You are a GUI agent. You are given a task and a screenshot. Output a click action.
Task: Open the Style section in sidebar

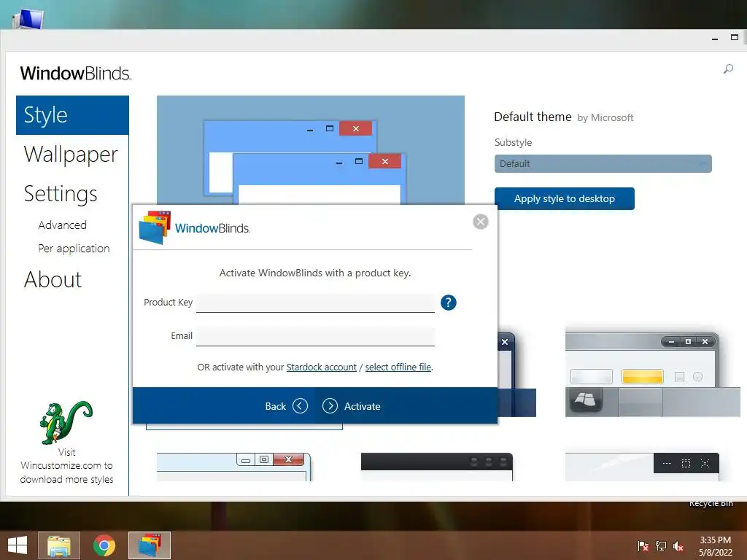click(x=72, y=115)
